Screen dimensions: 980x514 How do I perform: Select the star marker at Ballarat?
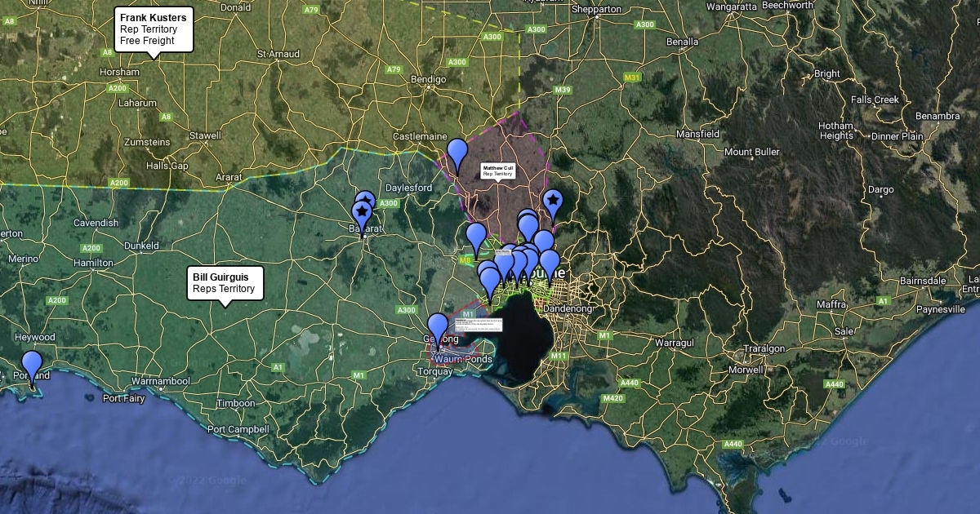tap(361, 213)
